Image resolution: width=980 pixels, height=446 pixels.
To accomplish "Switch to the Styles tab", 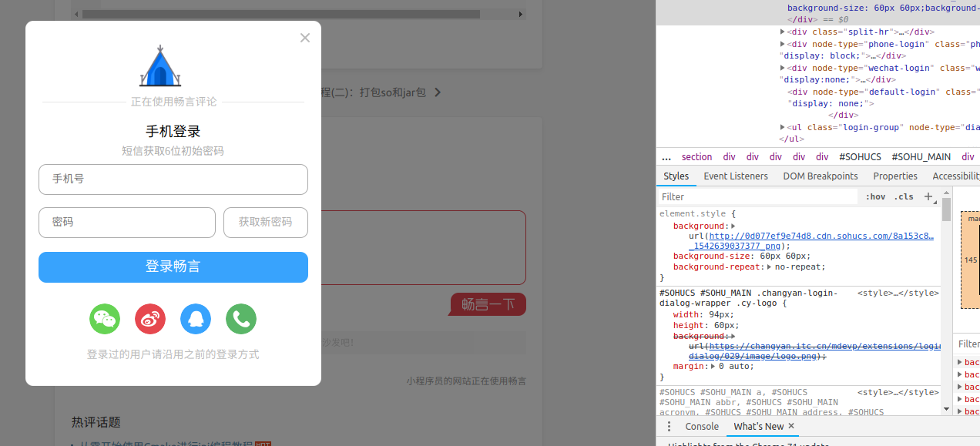I will (x=676, y=176).
